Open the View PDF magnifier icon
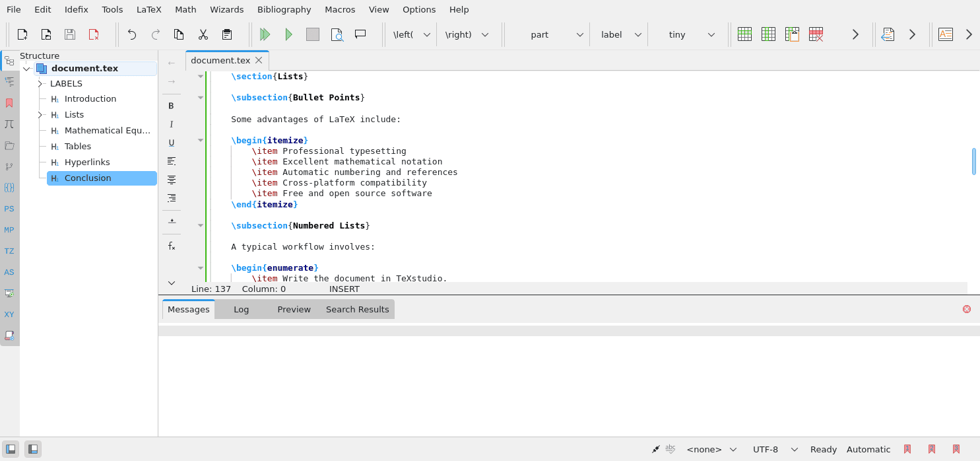 (x=337, y=34)
